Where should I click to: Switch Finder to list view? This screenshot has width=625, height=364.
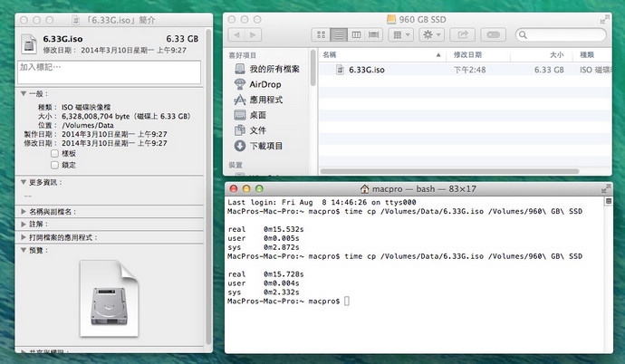coord(339,35)
